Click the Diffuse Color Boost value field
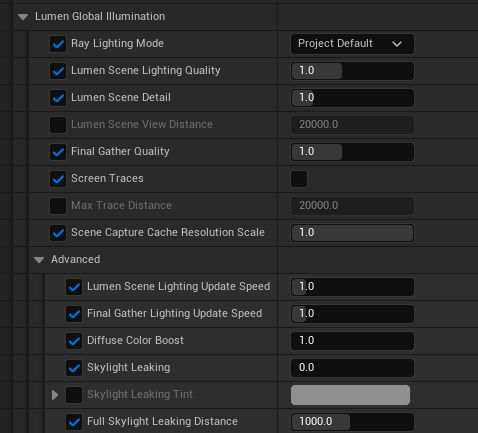Viewport: 478px width, 433px height. tap(352, 341)
